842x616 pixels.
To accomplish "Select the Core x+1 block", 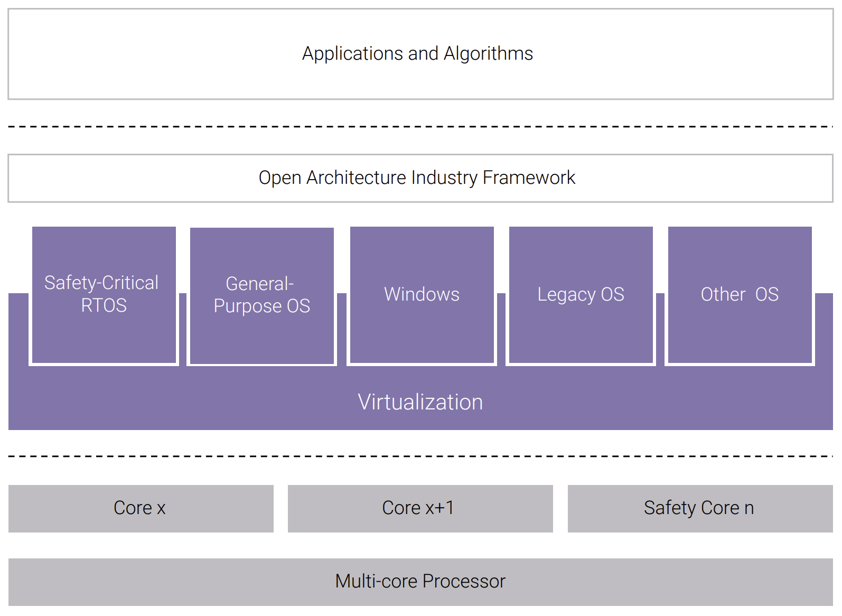I will (420, 509).
